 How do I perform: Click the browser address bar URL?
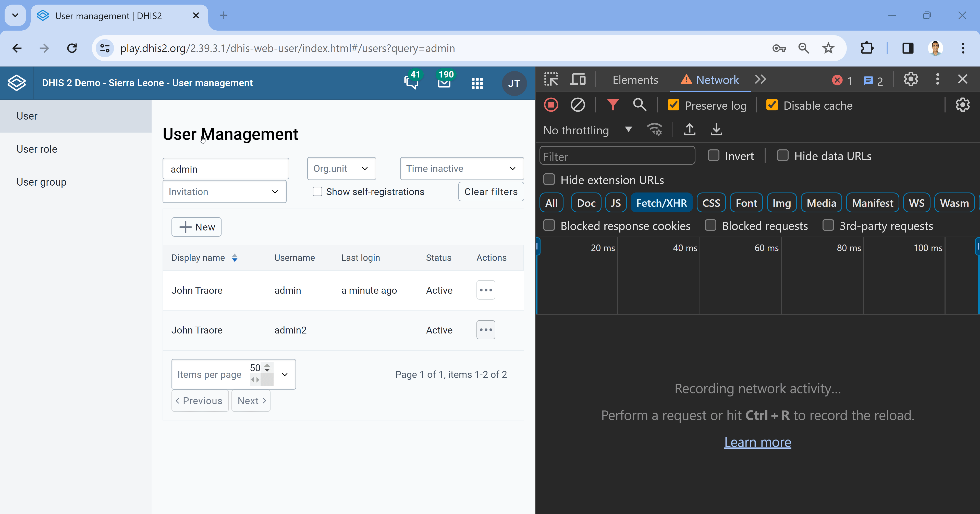288,48
